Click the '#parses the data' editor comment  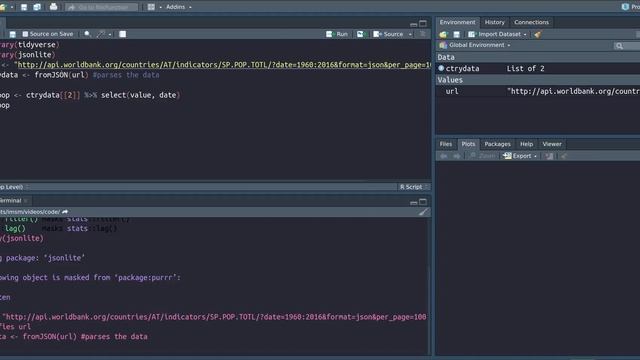point(126,75)
